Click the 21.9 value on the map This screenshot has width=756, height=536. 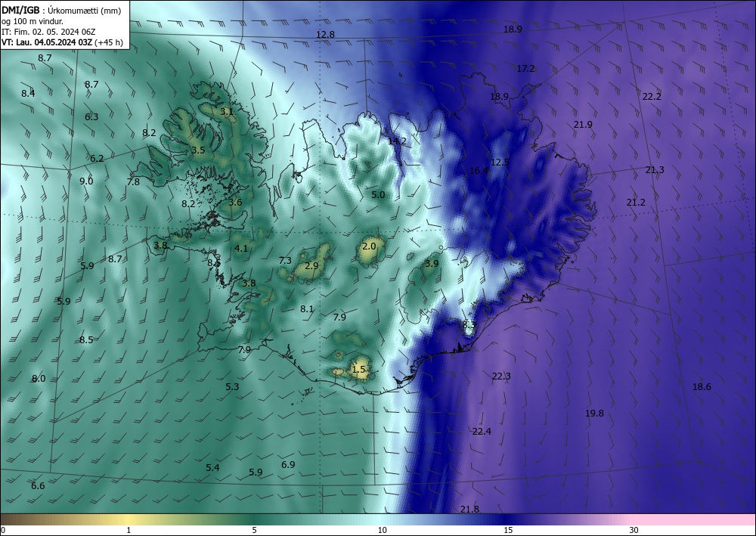[x=583, y=124]
